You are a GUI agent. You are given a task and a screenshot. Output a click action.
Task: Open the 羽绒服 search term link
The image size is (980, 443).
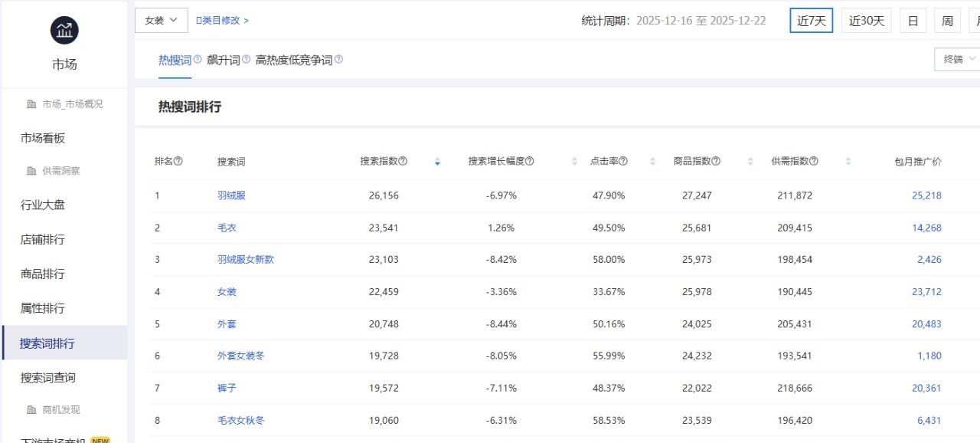point(231,195)
